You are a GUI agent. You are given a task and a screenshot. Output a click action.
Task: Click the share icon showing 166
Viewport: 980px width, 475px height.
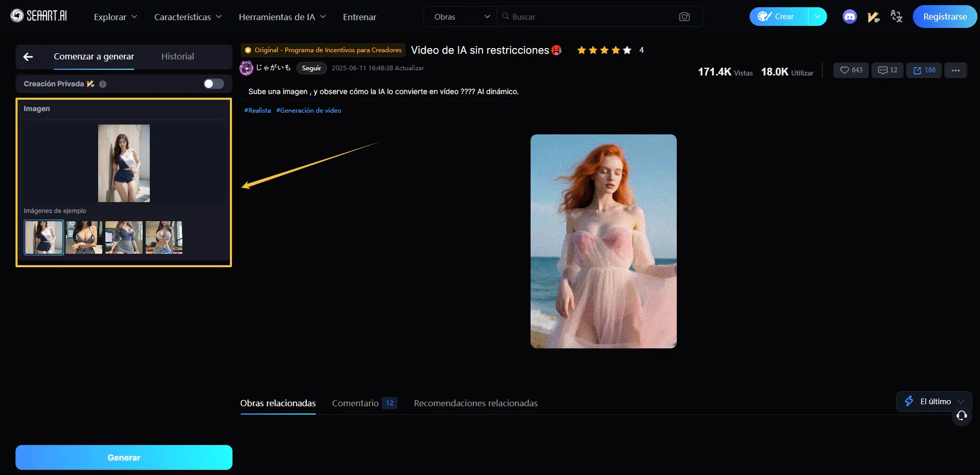coord(924,70)
